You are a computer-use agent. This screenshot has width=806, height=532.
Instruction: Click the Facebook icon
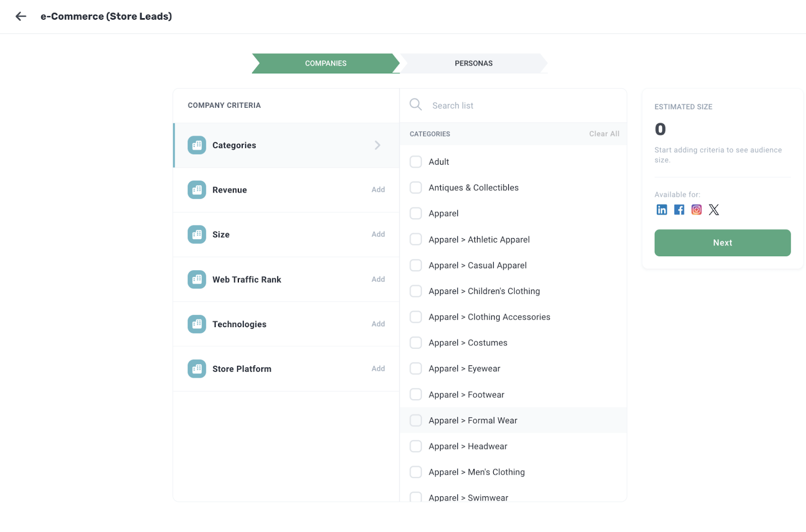pyautogui.click(x=679, y=210)
